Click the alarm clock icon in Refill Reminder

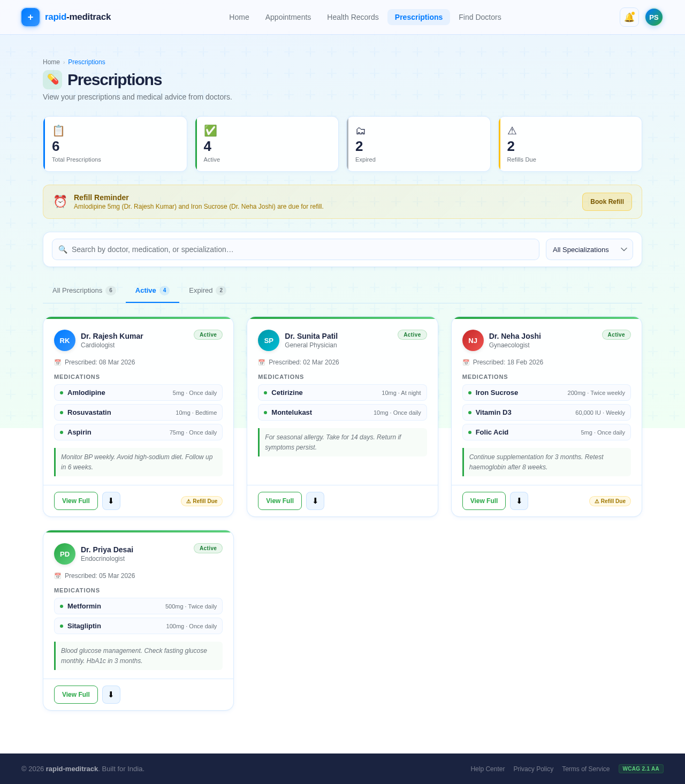[x=60, y=202]
